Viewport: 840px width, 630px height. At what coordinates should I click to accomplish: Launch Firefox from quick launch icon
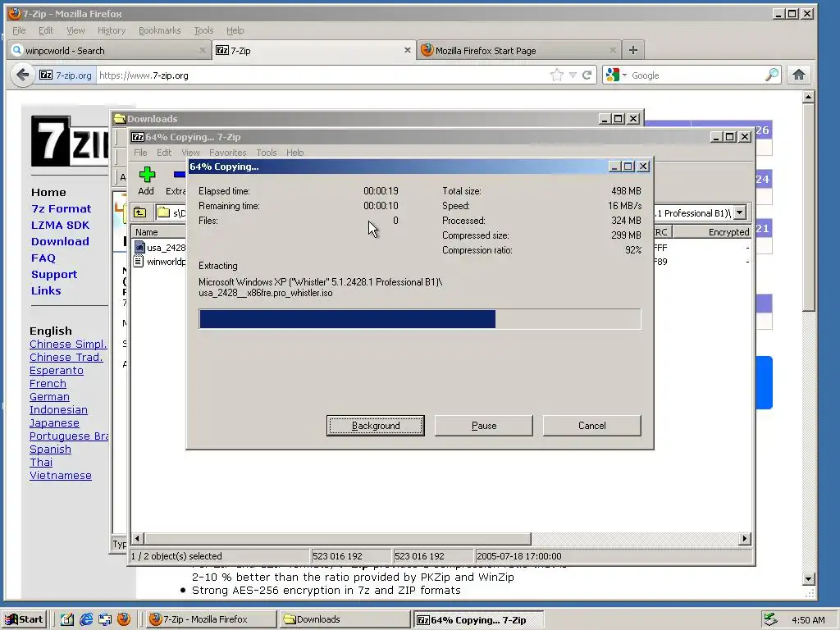point(124,619)
